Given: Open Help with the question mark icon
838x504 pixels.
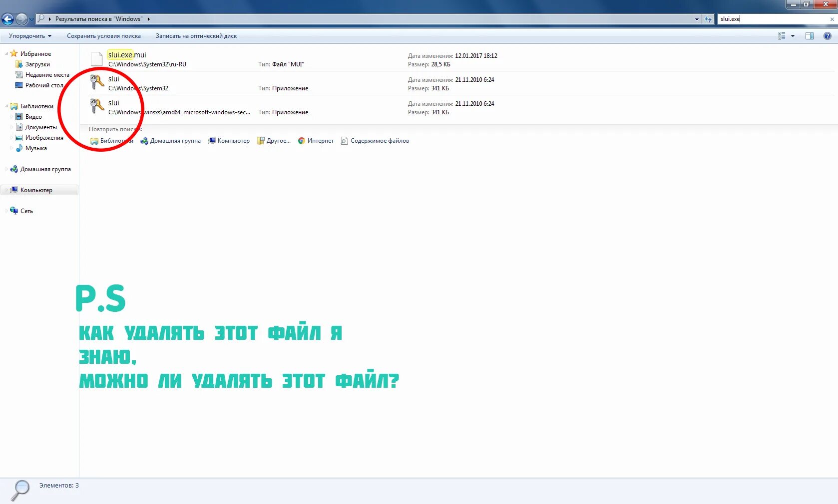Looking at the screenshot, I should (x=828, y=36).
